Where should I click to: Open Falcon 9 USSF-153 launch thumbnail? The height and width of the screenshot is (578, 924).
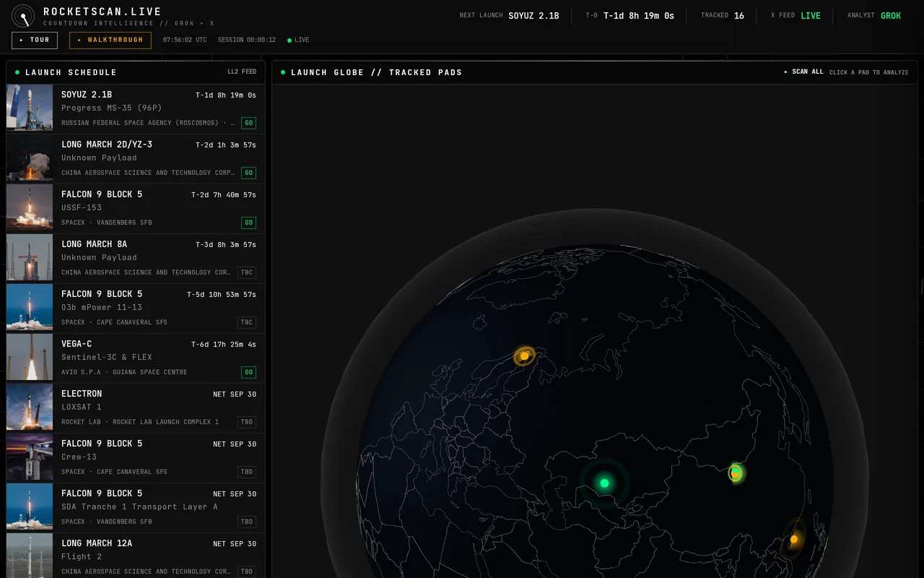[30, 207]
